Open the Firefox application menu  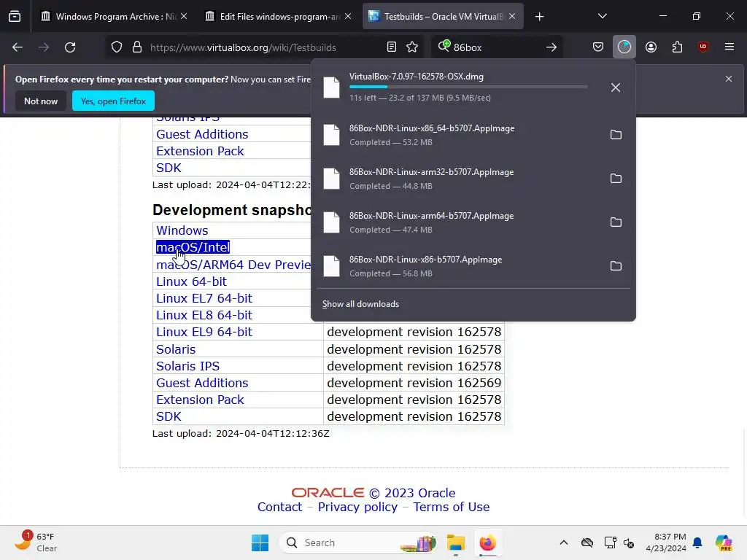pyautogui.click(x=729, y=47)
